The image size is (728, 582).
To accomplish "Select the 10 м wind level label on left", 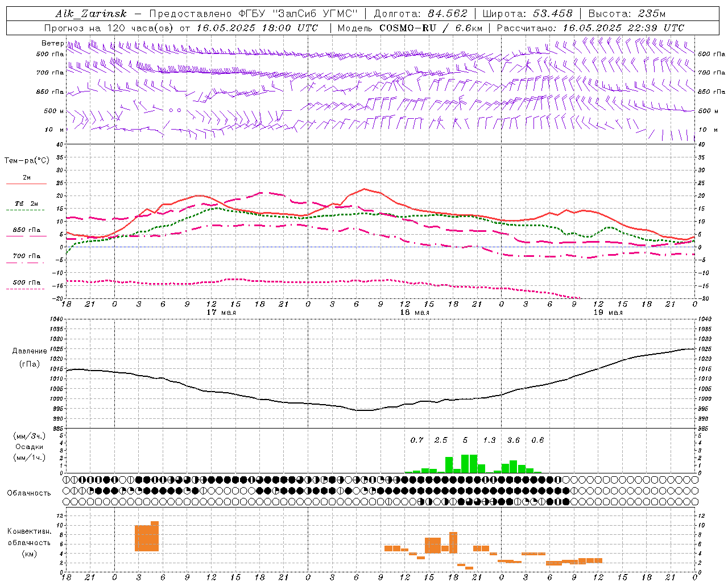I will (x=55, y=130).
